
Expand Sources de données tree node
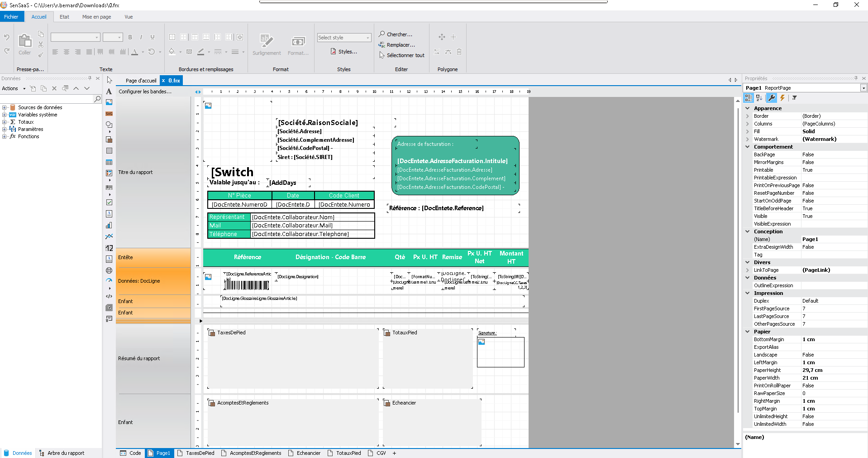coord(5,108)
